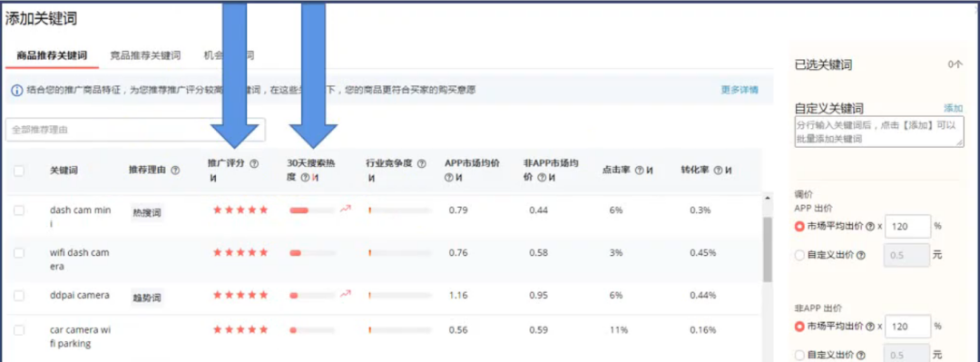Open help icon next to 点击率 header
This screenshot has width=980, height=362.
(639, 170)
